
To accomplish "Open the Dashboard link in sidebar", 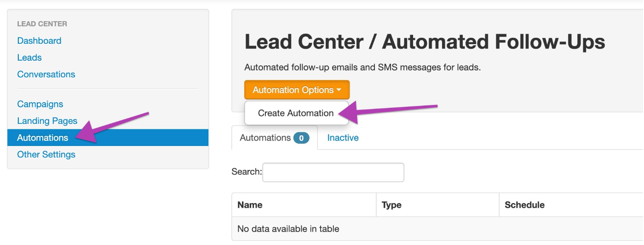I will coord(39,41).
